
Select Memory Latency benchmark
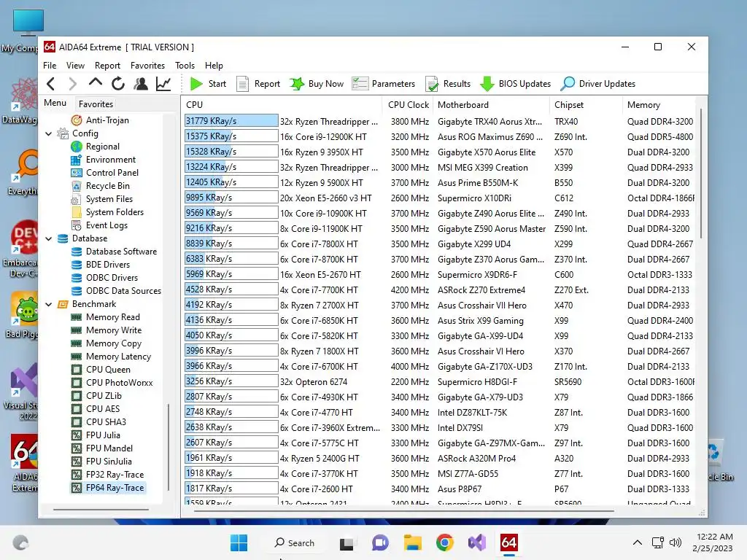point(111,357)
